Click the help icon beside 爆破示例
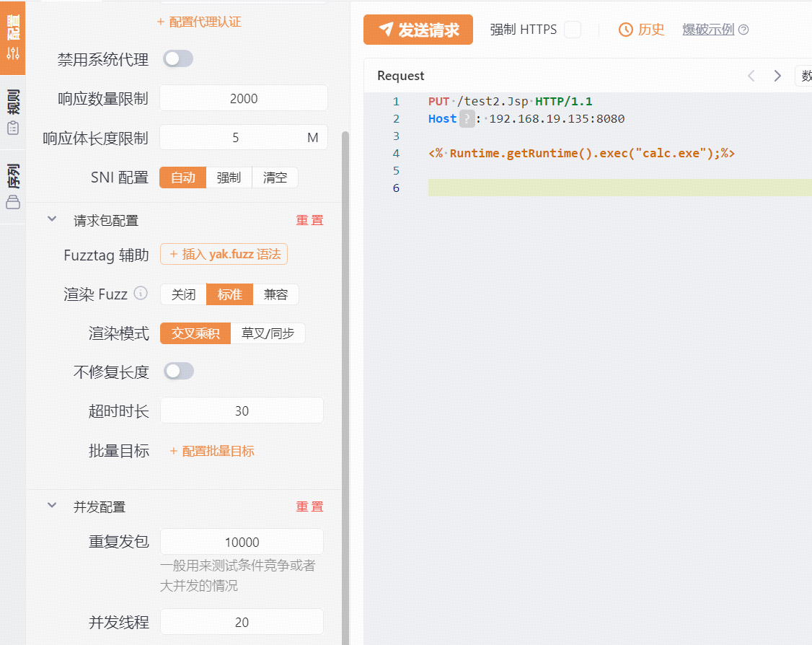Screen dimensions: 812x645 pos(743,30)
